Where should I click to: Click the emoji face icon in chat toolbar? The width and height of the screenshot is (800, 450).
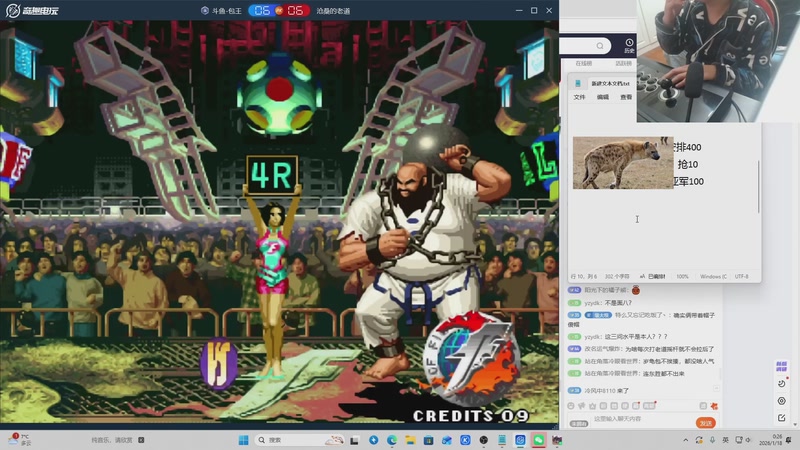pyautogui.click(x=571, y=406)
